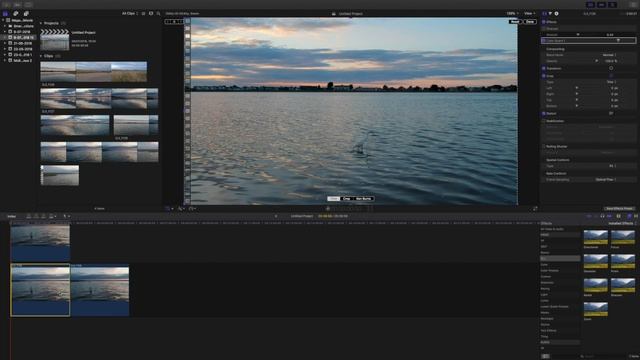The image size is (640, 360).
Task: Click the browser search magnifier icon
Action: tap(158, 13)
